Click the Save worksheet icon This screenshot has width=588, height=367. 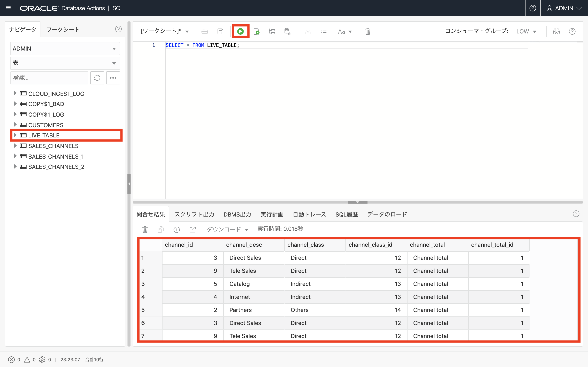(x=220, y=31)
